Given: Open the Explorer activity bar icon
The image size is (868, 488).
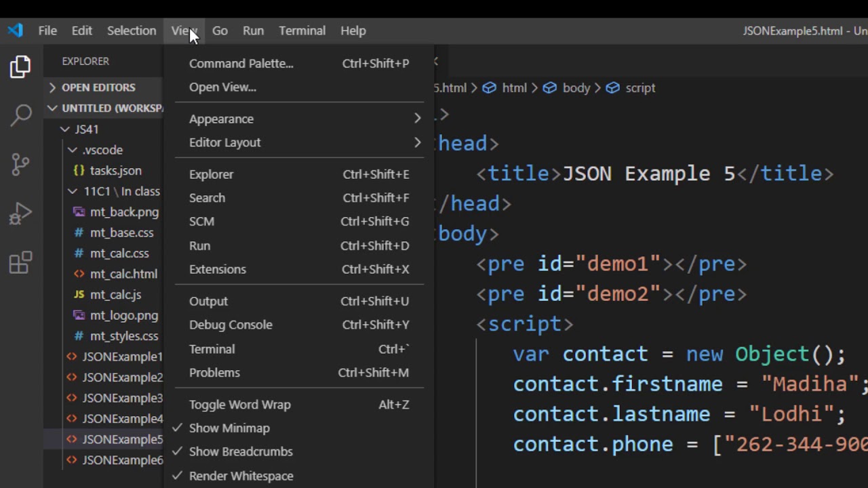Looking at the screenshot, I should click(x=20, y=66).
